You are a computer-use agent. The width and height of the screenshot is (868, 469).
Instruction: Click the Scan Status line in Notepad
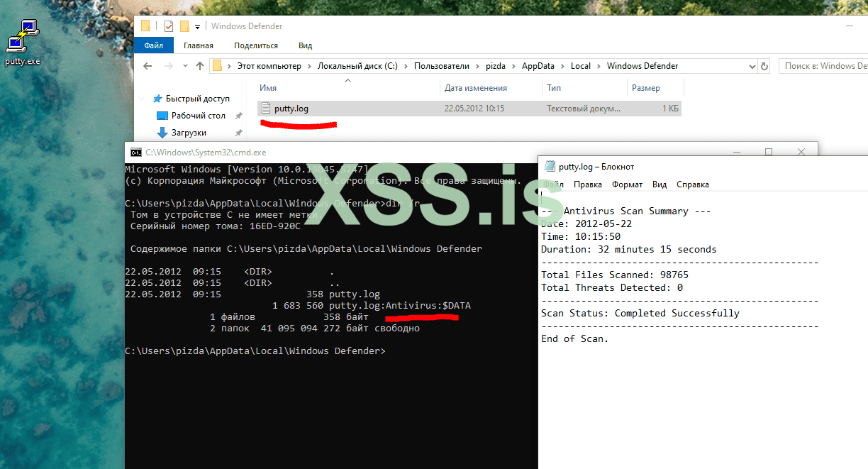point(640,313)
